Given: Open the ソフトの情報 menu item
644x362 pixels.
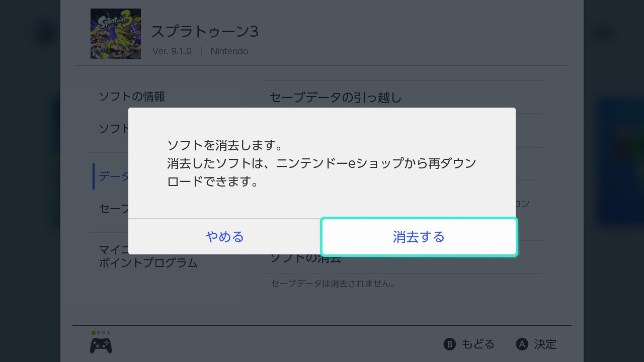Looking at the screenshot, I should pyautogui.click(x=132, y=97).
